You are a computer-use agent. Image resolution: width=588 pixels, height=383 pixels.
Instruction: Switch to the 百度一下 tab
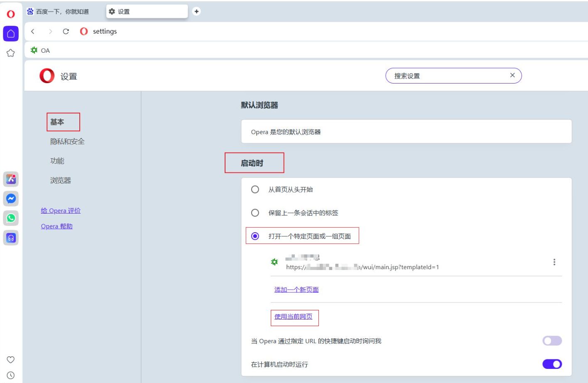(62, 12)
